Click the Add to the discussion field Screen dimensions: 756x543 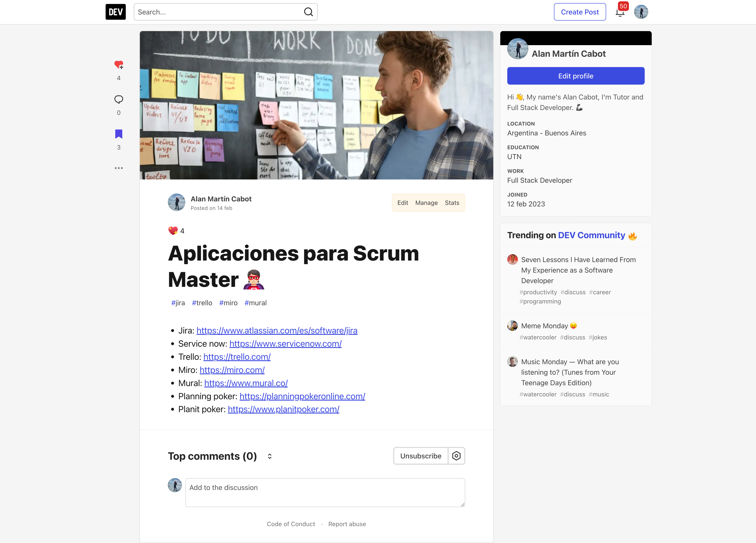pyautogui.click(x=325, y=492)
